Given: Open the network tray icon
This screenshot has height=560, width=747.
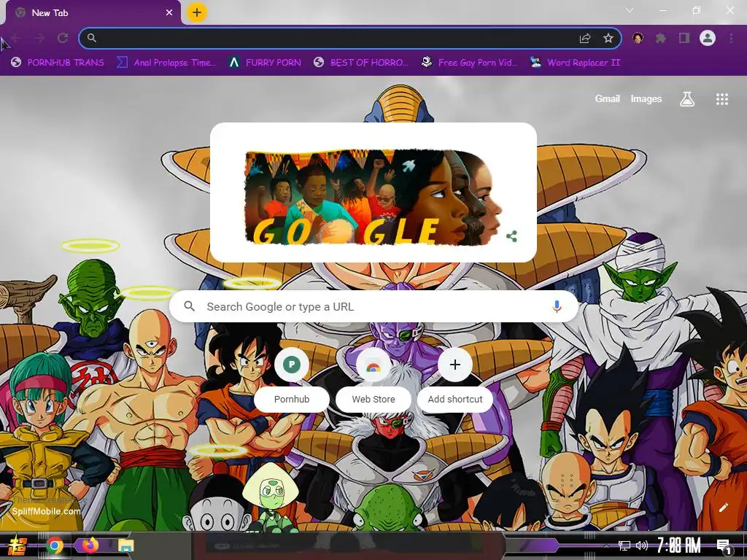Looking at the screenshot, I should point(624,545).
